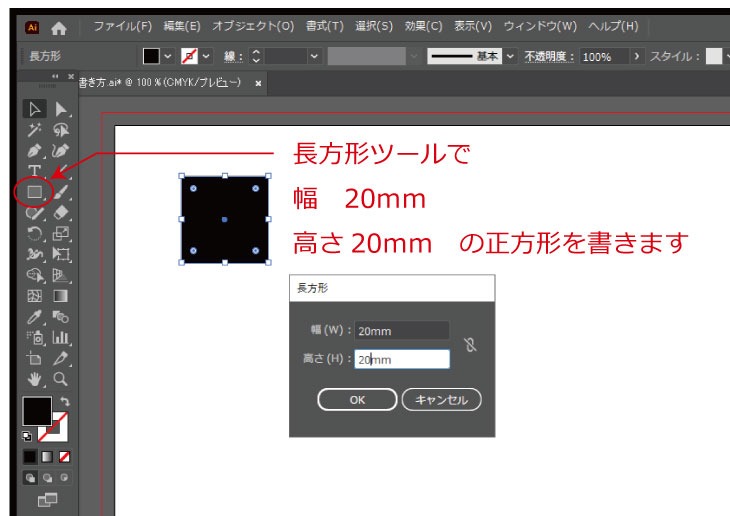The image size is (730, 516).
Task: Click the 線 stroke label link
Action: pos(233,56)
